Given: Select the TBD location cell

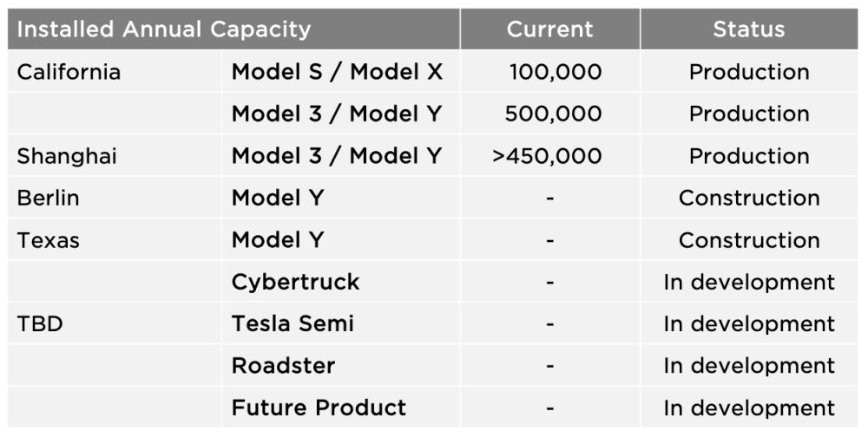Looking at the screenshot, I should [x=40, y=324].
